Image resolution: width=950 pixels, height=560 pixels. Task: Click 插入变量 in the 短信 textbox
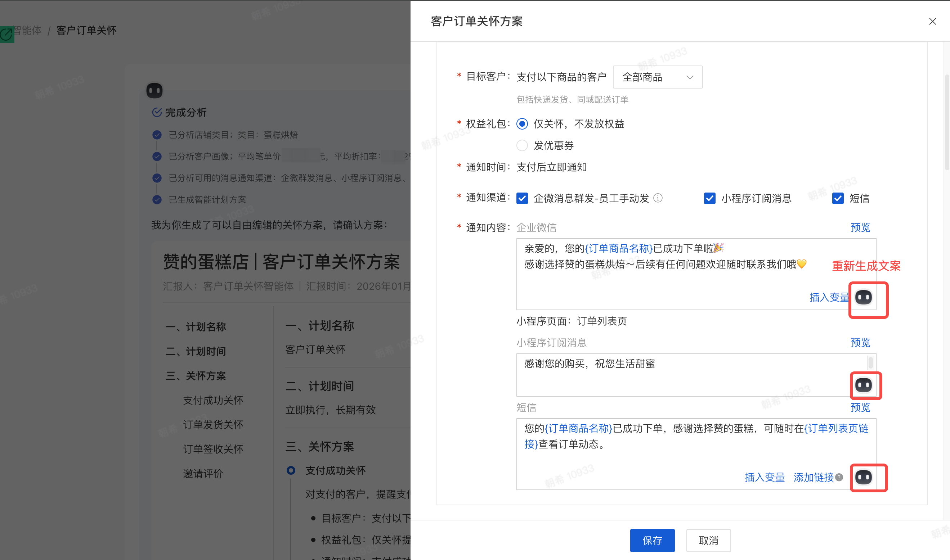point(765,477)
